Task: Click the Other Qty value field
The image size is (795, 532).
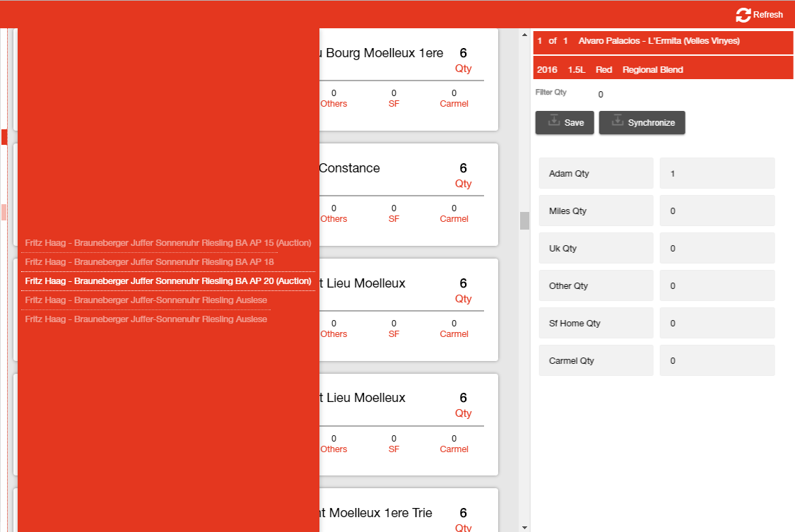Action: pyautogui.click(x=717, y=285)
